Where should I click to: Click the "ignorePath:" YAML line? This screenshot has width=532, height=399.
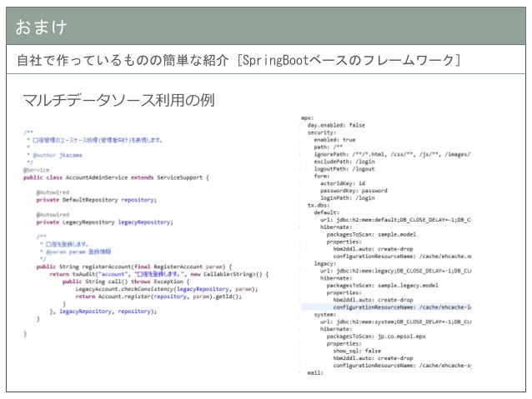pyautogui.click(x=392, y=155)
